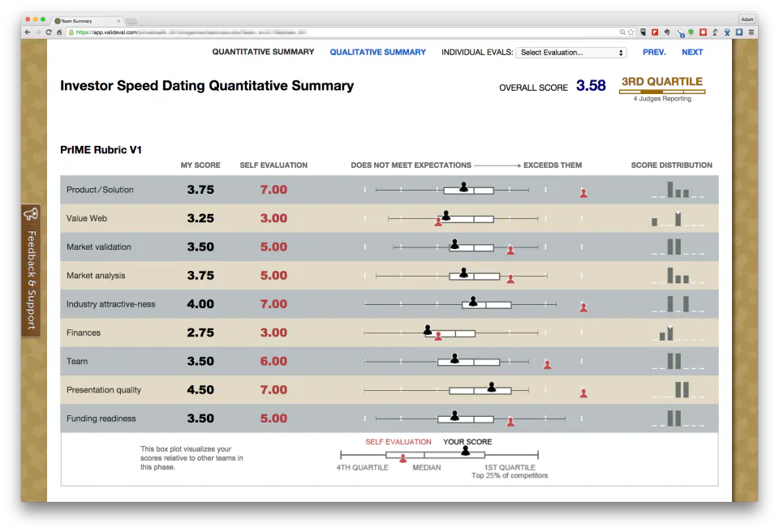Open the Select Evaluation dropdown
The width and height of the screenshot is (779, 532).
pyautogui.click(x=570, y=53)
